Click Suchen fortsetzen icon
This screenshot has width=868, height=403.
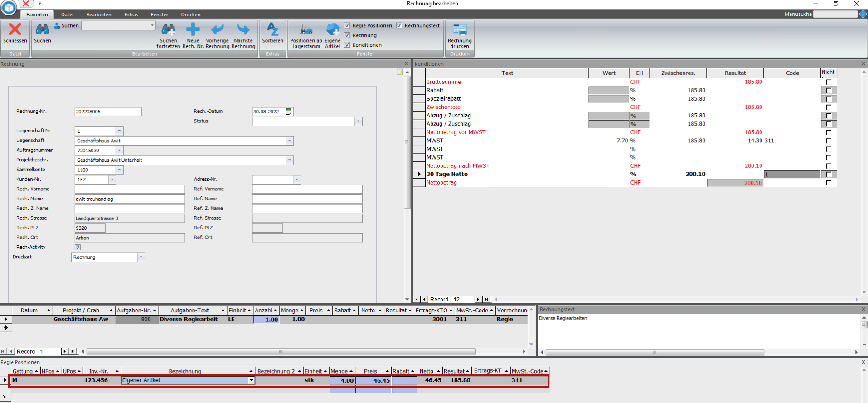coord(168,30)
